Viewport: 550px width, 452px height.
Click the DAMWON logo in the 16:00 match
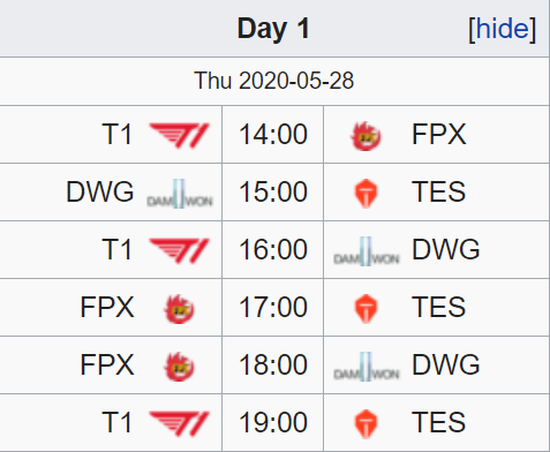[x=366, y=251]
